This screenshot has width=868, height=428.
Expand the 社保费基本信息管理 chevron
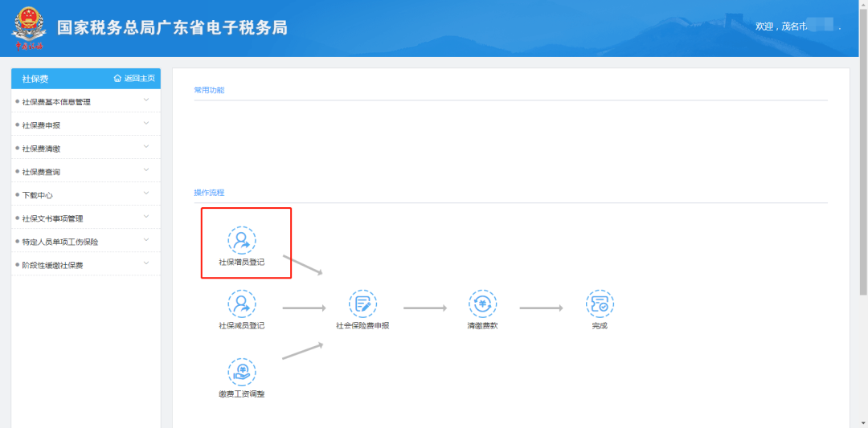[146, 100]
